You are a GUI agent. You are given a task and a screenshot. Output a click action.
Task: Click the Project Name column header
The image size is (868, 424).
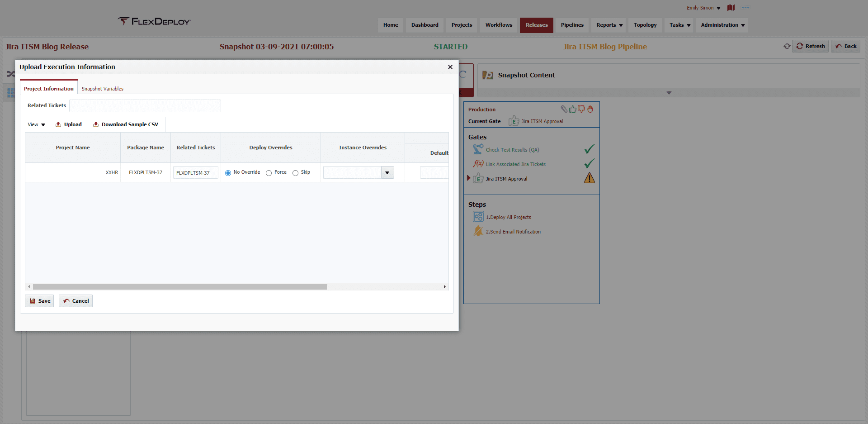(x=73, y=148)
